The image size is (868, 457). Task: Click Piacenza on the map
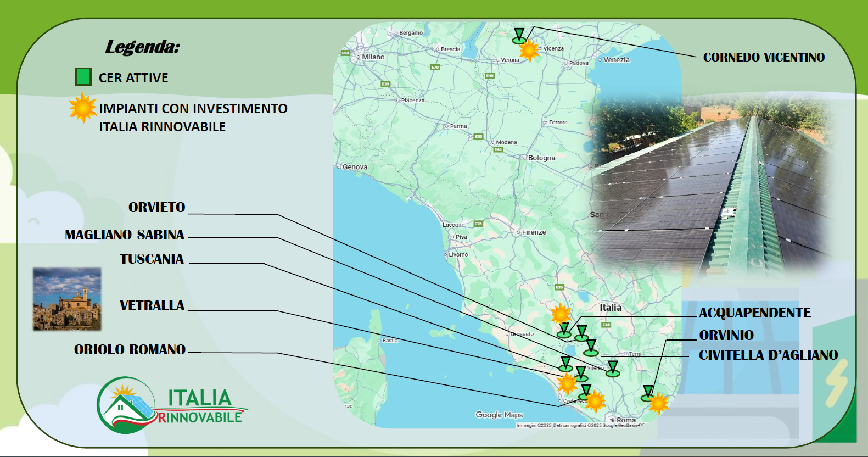click(x=413, y=101)
